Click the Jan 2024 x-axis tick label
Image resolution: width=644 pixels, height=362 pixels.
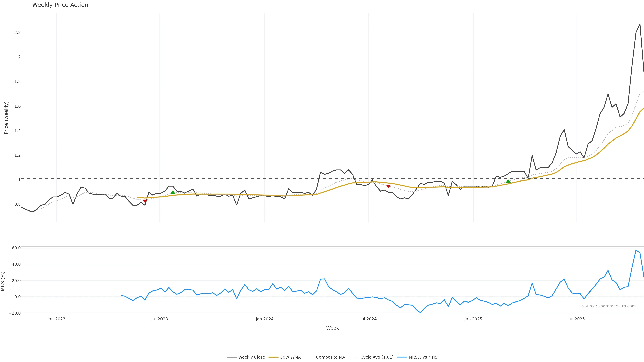(264, 319)
